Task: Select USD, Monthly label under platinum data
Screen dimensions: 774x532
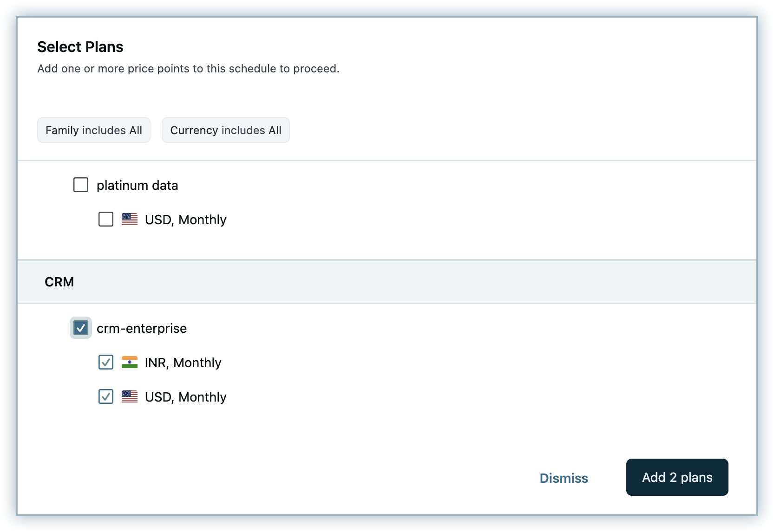Action: coord(185,220)
